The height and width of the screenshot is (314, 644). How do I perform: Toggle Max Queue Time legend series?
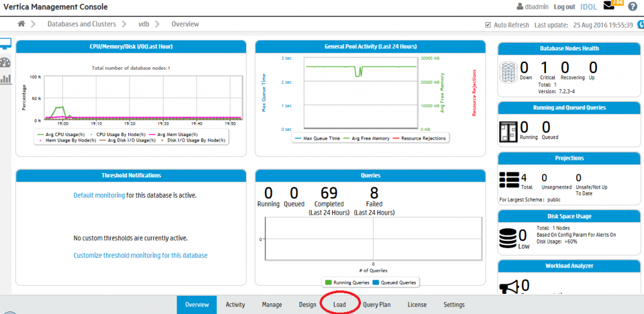click(317, 138)
